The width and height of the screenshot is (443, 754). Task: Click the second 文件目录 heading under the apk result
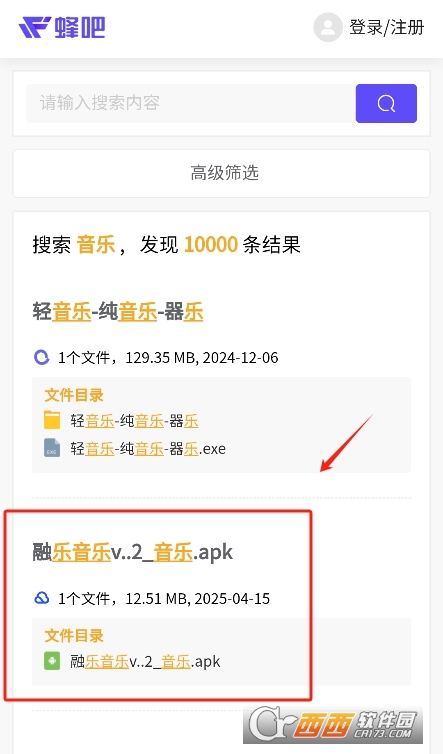click(74, 635)
